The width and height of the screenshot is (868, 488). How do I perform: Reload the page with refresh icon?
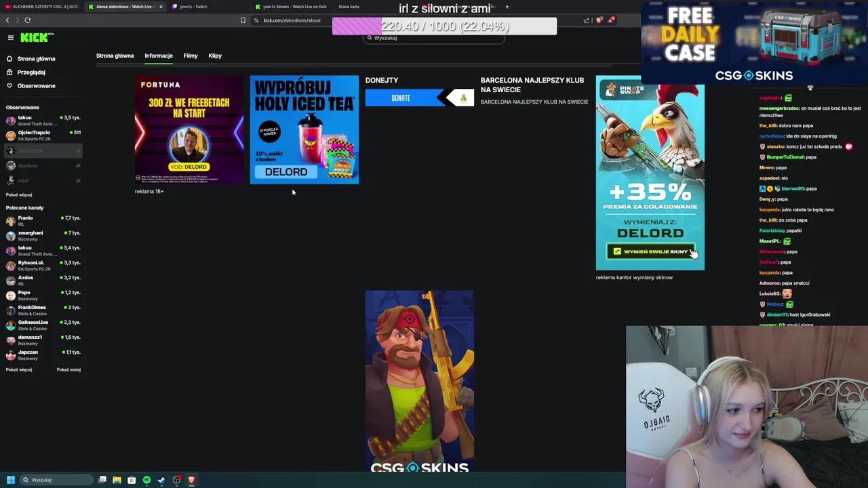click(x=28, y=20)
